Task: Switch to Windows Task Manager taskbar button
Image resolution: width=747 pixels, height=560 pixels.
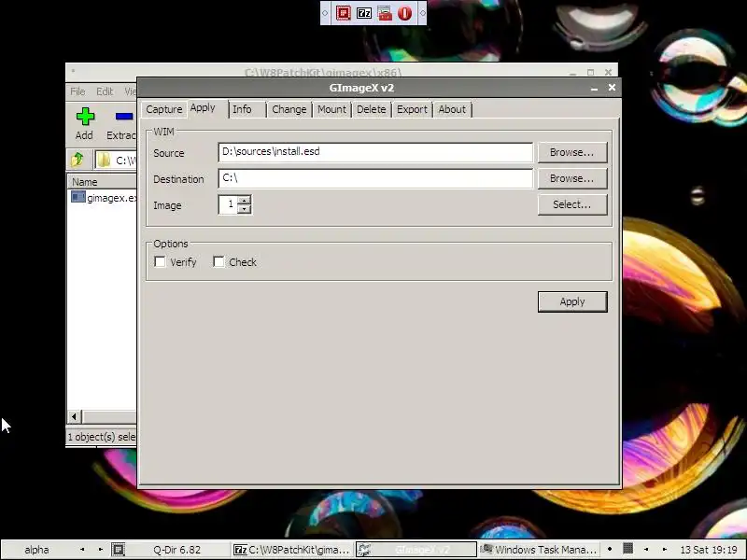Action: click(x=539, y=550)
